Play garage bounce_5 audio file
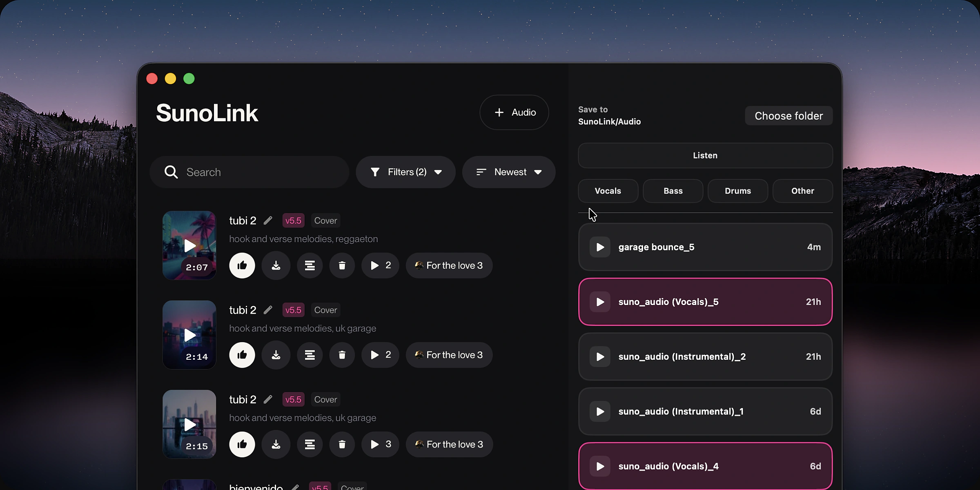This screenshot has width=980, height=490. 600,247
